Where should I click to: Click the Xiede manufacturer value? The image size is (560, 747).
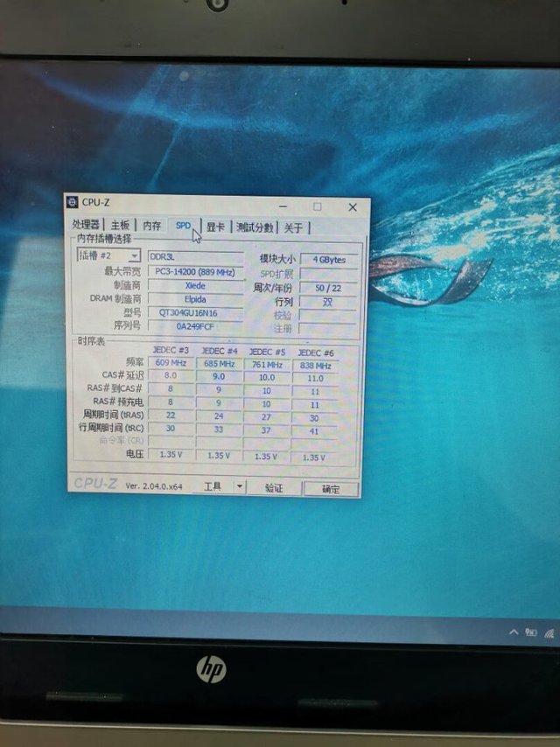tap(195, 286)
